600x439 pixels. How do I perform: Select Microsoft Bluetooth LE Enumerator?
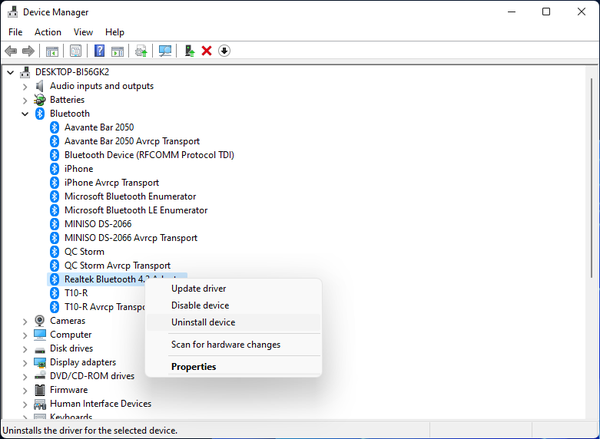[x=136, y=210]
